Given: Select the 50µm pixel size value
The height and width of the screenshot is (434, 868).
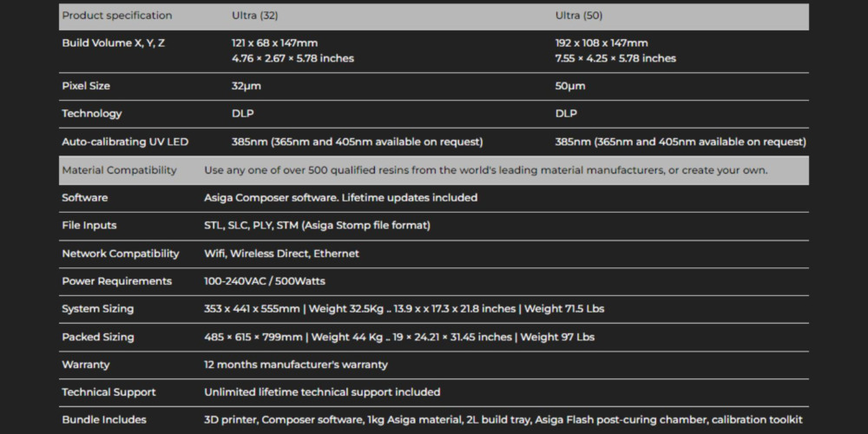Looking at the screenshot, I should pyautogui.click(x=569, y=86).
